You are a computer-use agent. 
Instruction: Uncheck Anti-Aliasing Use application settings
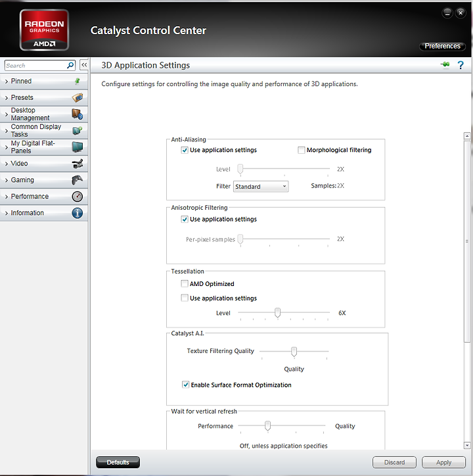click(185, 150)
